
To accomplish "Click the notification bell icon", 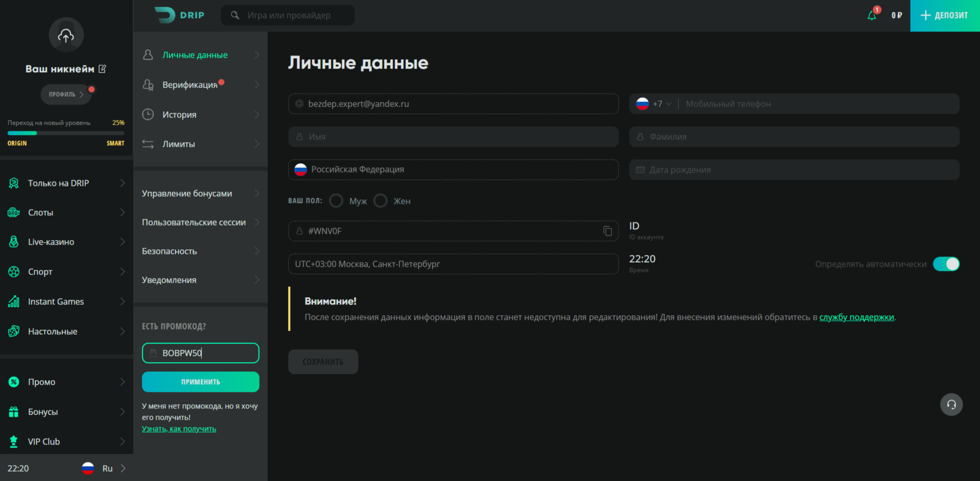I will pos(871,15).
